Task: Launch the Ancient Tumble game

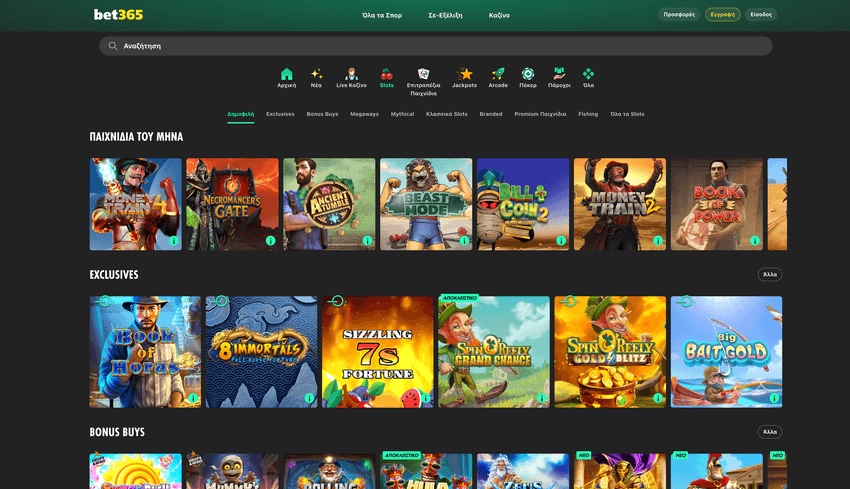Action: click(x=329, y=204)
